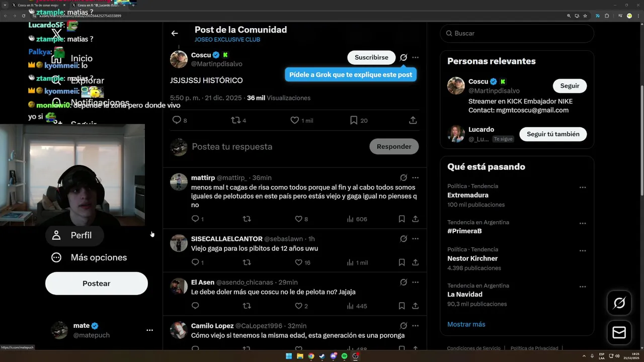The height and width of the screenshot is (362, 644).
Task: Open the floating Grok button
Action: 619,303
